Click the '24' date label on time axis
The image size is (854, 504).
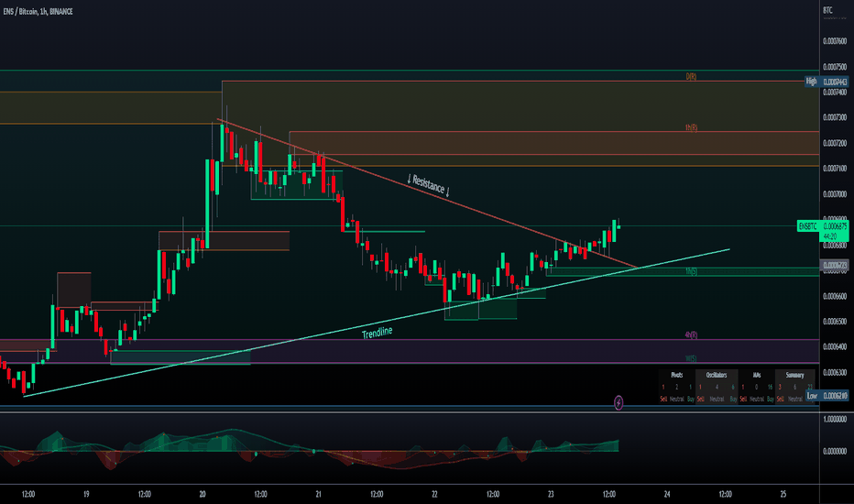(667, 494)
